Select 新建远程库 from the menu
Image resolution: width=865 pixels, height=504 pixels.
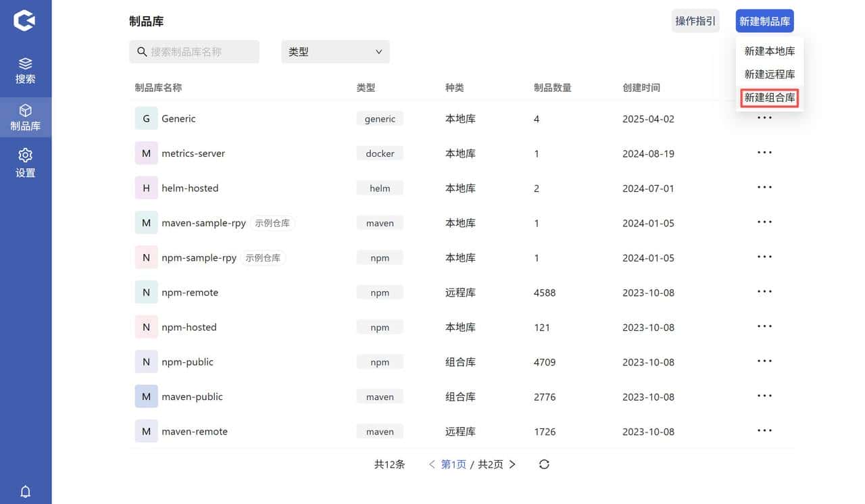pos(769,74)
